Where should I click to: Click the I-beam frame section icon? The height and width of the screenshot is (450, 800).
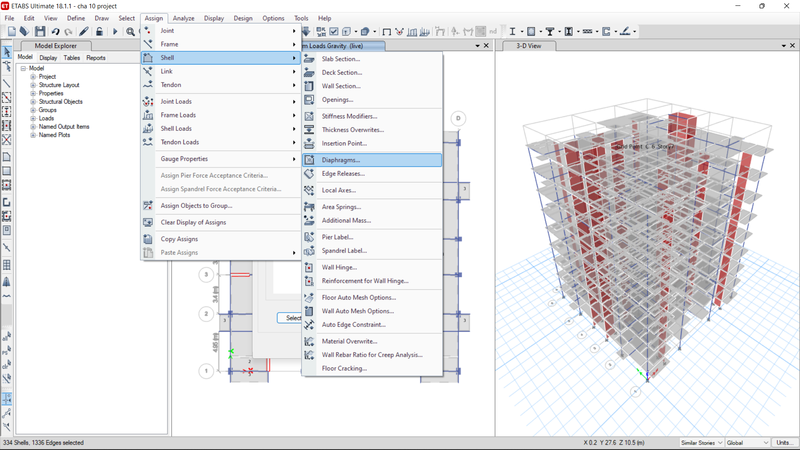512,32
